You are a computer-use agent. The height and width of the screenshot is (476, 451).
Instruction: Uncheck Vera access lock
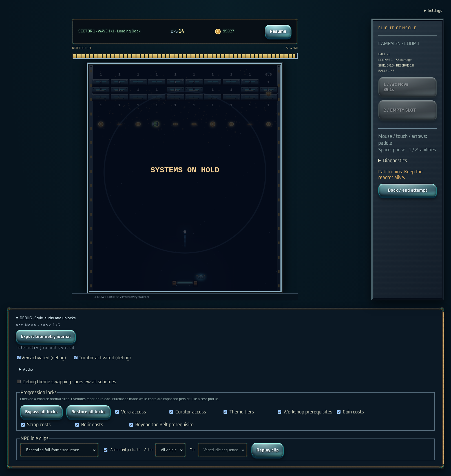coord(117,412)
